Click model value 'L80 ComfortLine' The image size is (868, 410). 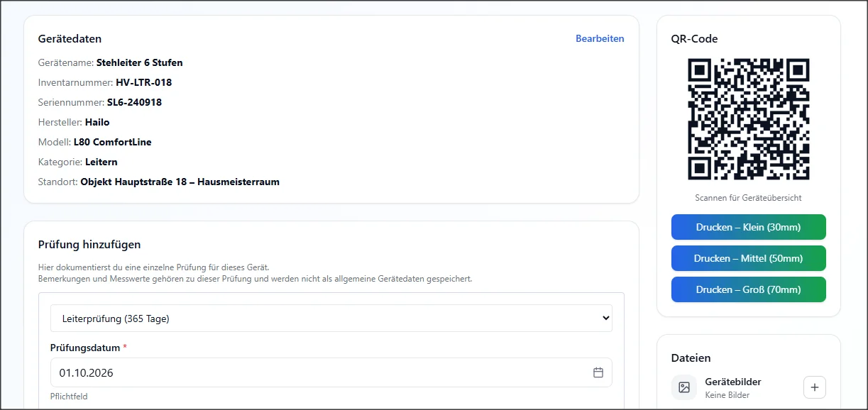point(112,142)
